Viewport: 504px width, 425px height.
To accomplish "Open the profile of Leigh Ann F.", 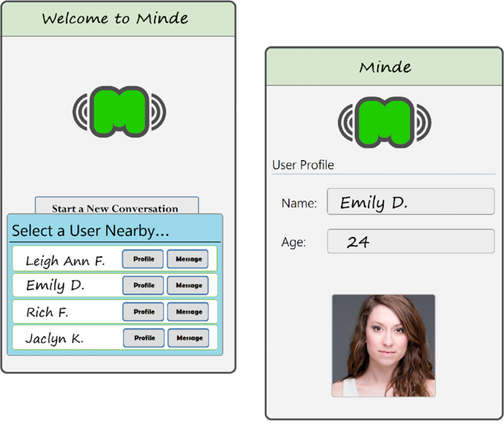I will tap(143, 259).
